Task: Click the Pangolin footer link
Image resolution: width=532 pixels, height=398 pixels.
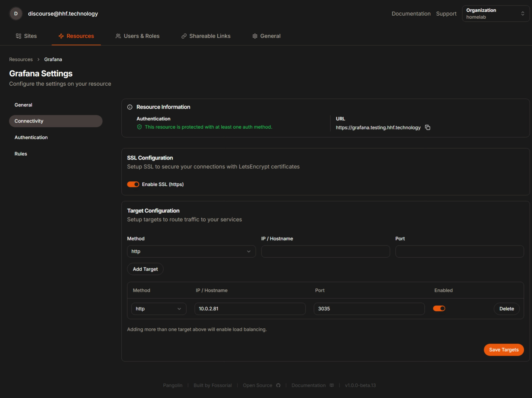Action: (173, 385)
